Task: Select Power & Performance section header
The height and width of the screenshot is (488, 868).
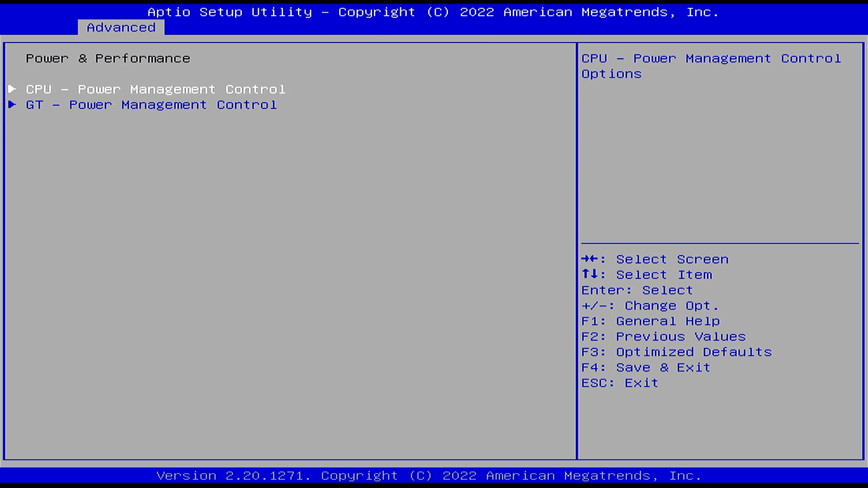Action: (x=108, y=58)
